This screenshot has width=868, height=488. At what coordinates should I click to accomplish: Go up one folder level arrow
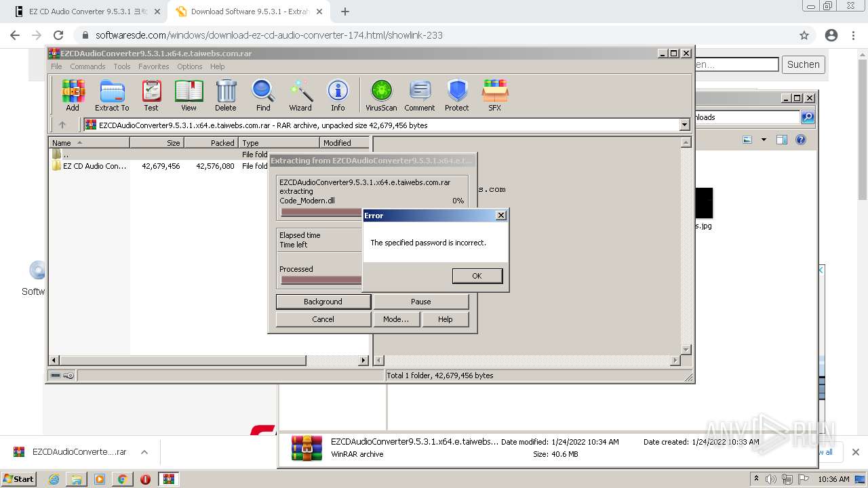click(x=62, y=125)
